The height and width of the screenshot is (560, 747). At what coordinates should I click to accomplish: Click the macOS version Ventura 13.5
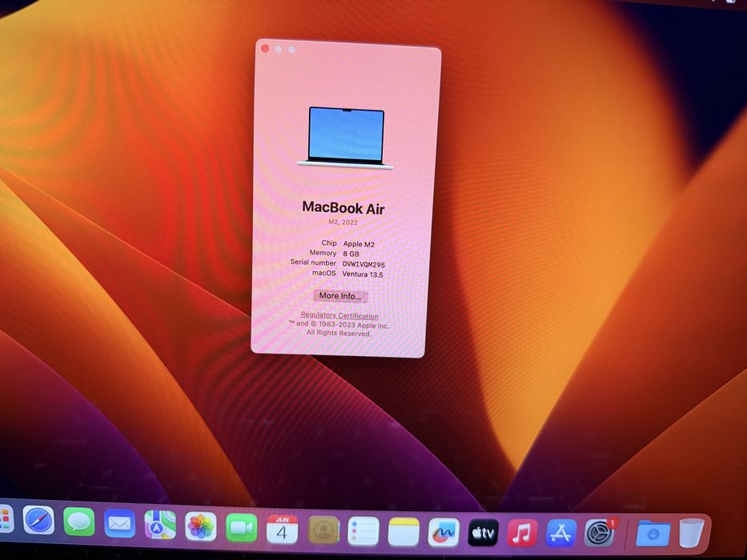point(363,274)
